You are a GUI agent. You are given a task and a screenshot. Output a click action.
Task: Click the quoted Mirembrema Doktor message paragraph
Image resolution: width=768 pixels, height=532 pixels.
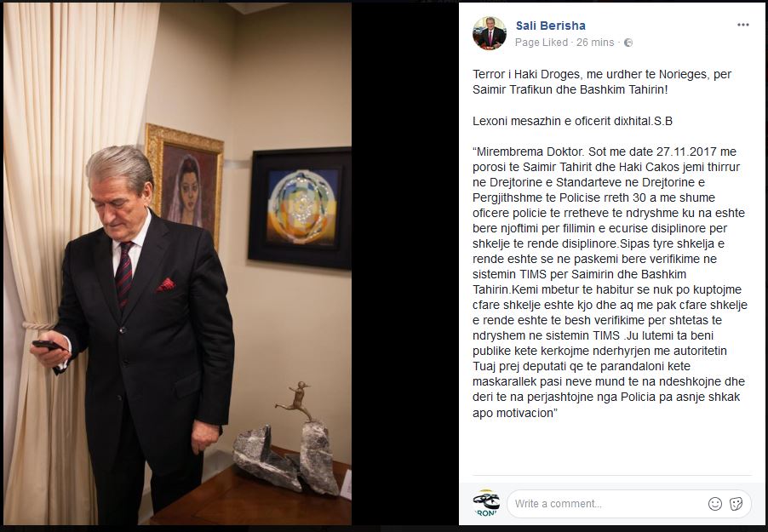click(x=610, y=282)
